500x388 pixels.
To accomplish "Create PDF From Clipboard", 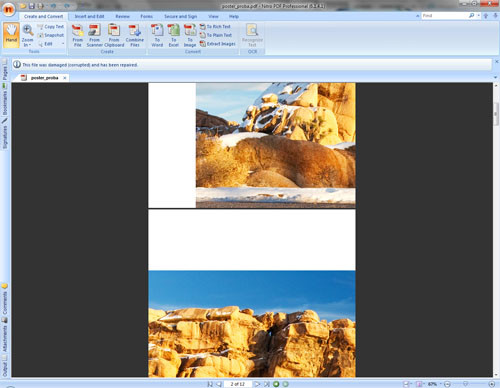I will pyautogui.click(x=114, y=35).
